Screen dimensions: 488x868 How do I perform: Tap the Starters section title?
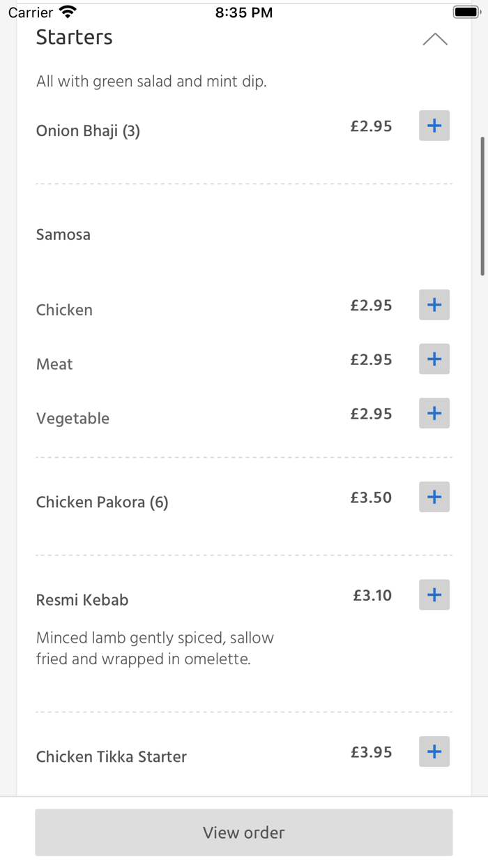pyautogui.click(x=74, y=38)
